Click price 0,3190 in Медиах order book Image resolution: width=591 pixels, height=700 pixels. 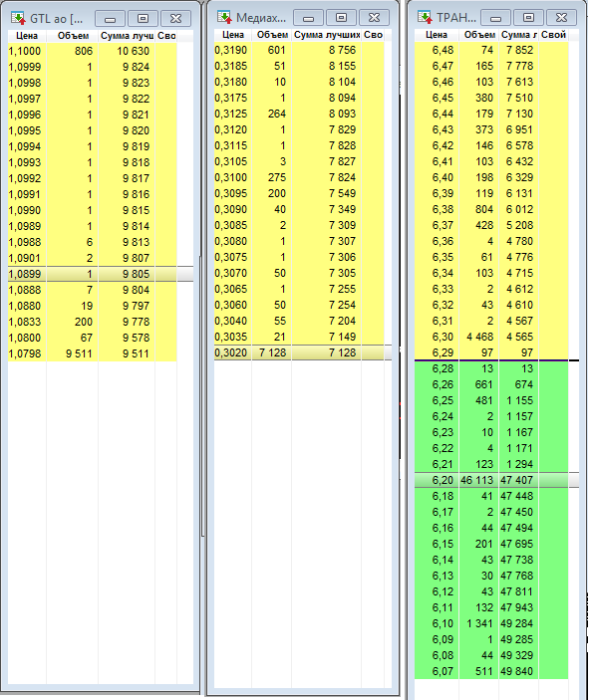(230, 50)
